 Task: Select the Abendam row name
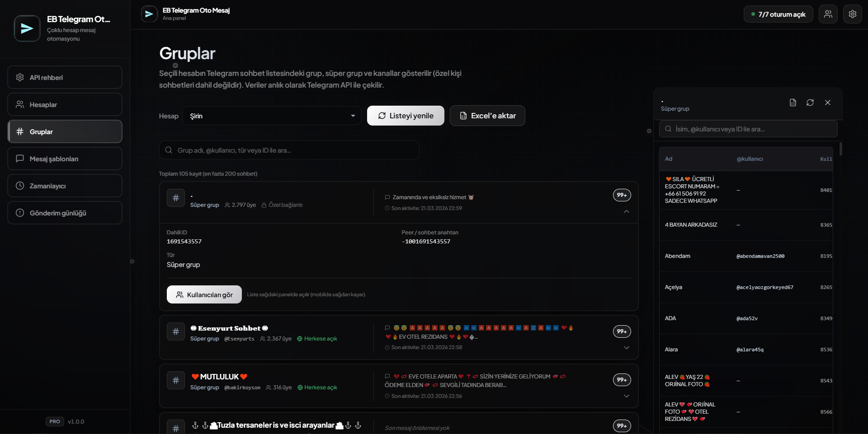678,256
